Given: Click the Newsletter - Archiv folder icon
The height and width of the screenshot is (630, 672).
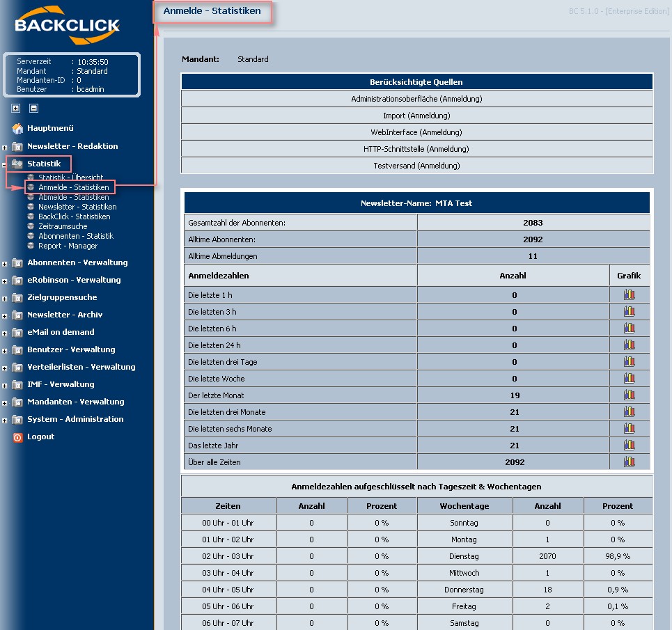Looking at the screenshot, I should coord(17,315).
